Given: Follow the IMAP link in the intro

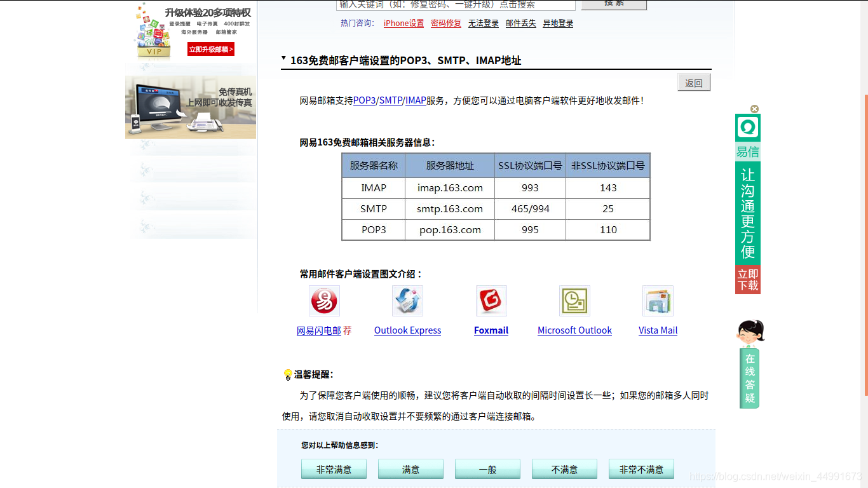Looking at the screenshot, I should click(416, 100).
